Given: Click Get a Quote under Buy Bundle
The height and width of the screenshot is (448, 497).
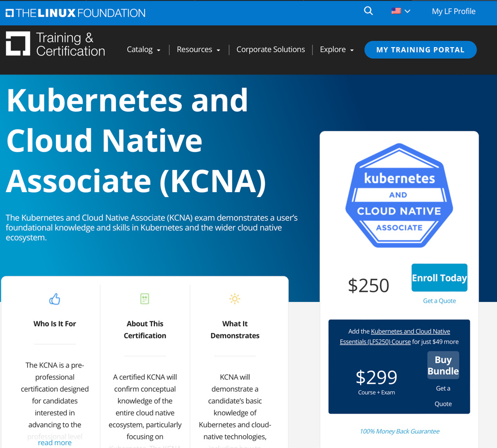Looking at the screenshot, I should pos(443,396).
